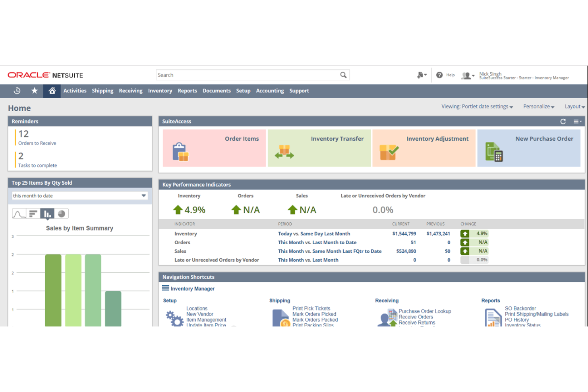Open the Support menu
This screenshot has width=588, height=392.
[299, 91]
